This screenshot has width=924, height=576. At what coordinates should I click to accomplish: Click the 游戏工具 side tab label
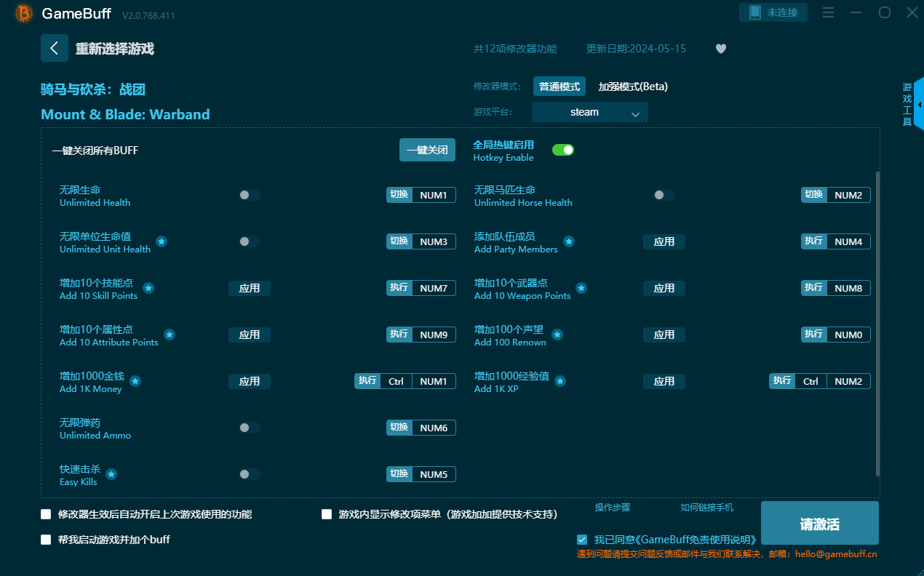coord(907,104)
